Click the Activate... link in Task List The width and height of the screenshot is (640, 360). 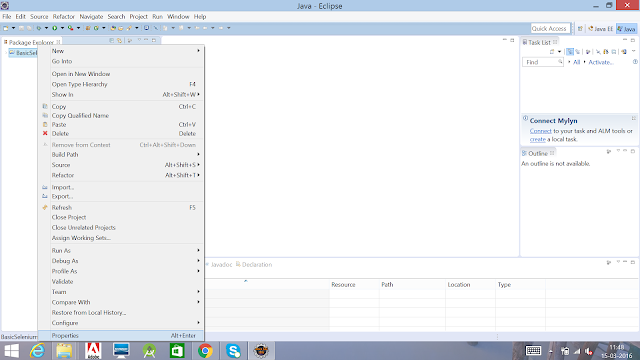point(600,62)
